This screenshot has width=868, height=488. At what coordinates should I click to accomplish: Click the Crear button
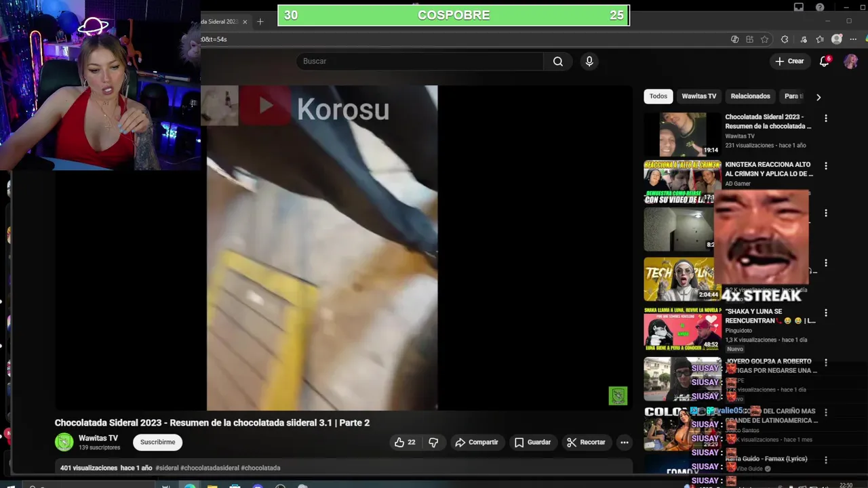coord(789,61)
